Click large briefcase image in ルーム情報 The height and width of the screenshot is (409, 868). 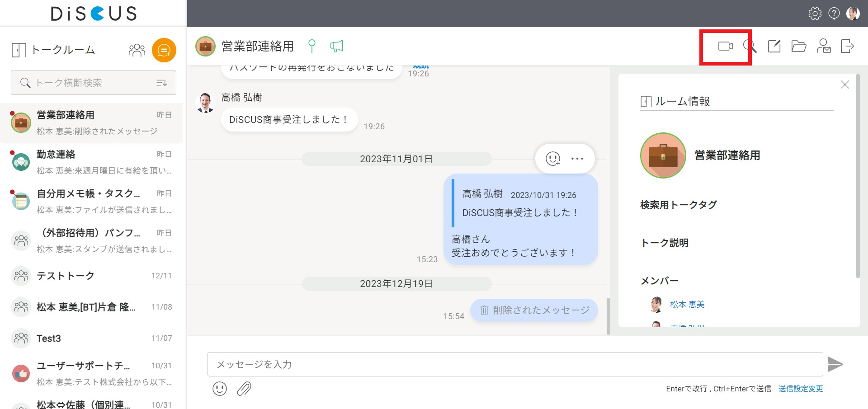(663, 155)
